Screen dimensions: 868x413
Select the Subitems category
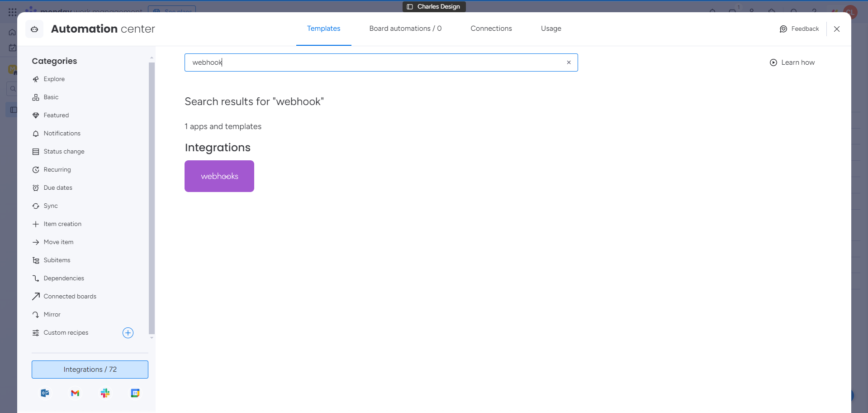(57, 260)
